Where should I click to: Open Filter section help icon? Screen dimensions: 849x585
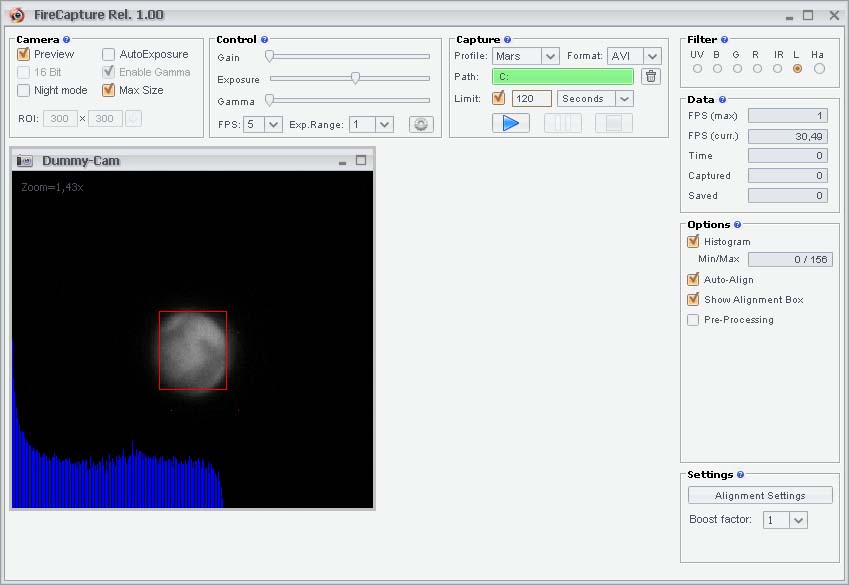click(724, 40)
